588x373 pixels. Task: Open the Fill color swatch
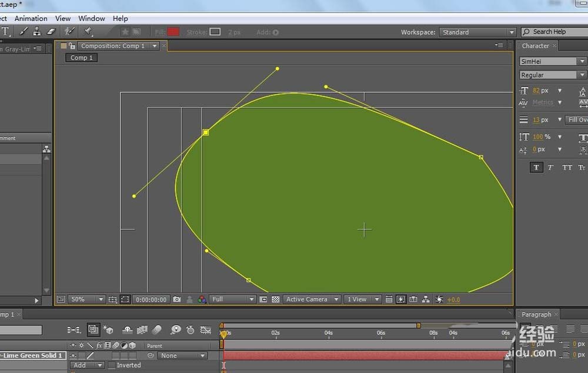coord(173,32)
